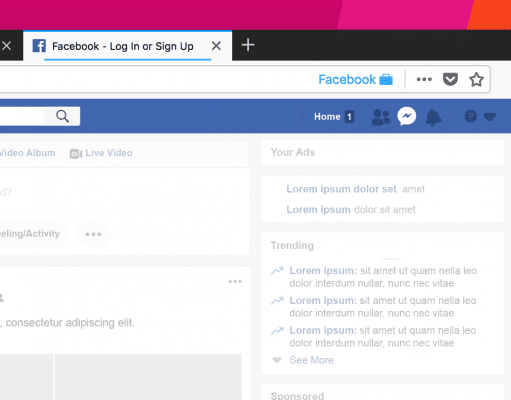Open first Trending Lorem ipsum link
Screen dimensions: 511x400
tap(323, 271)
